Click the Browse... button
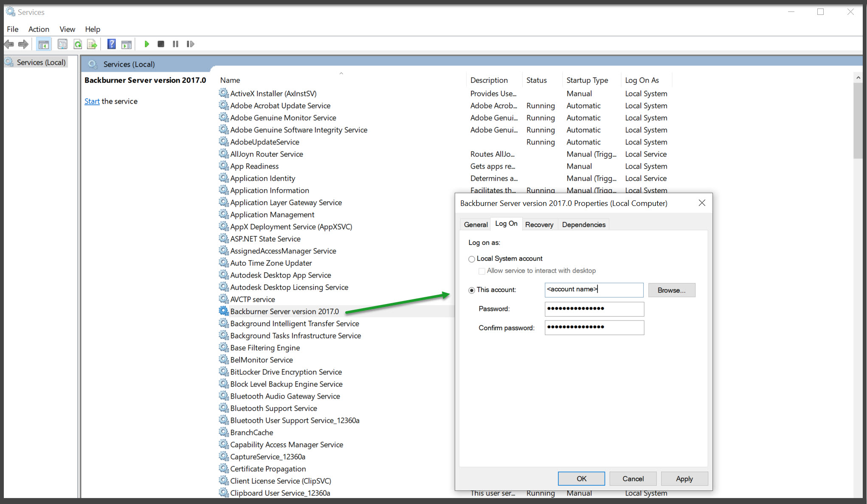Screen dimensions: 867x504 672,290
